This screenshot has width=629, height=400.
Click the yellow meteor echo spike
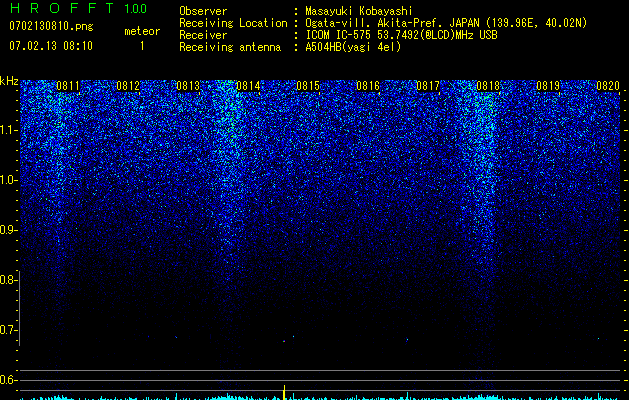click(284, 392)
